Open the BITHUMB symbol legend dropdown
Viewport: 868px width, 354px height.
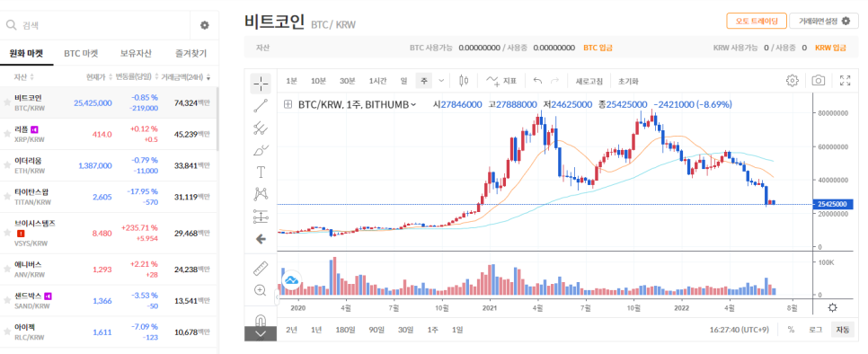[413, 104]
